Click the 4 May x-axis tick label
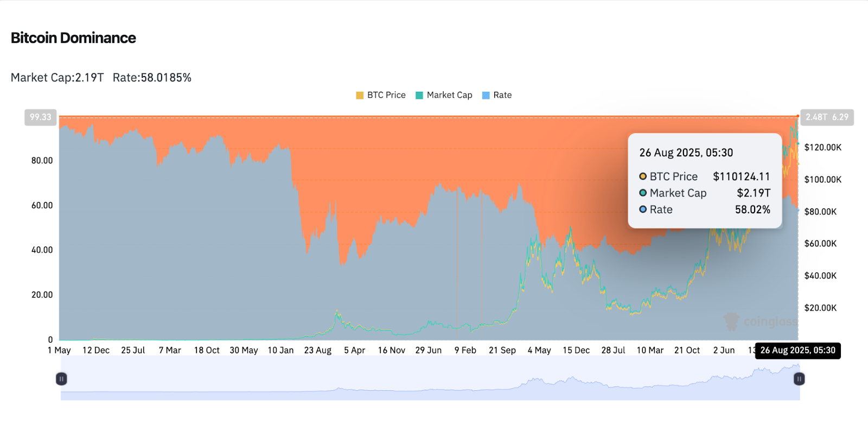This screenshot has height=431, width=868. (x=539, y=351)
